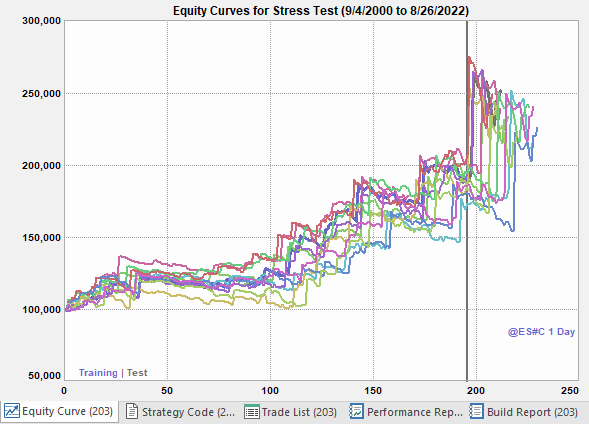Click the Build Report list icon
589x424 pixels.
click(476, 411)
